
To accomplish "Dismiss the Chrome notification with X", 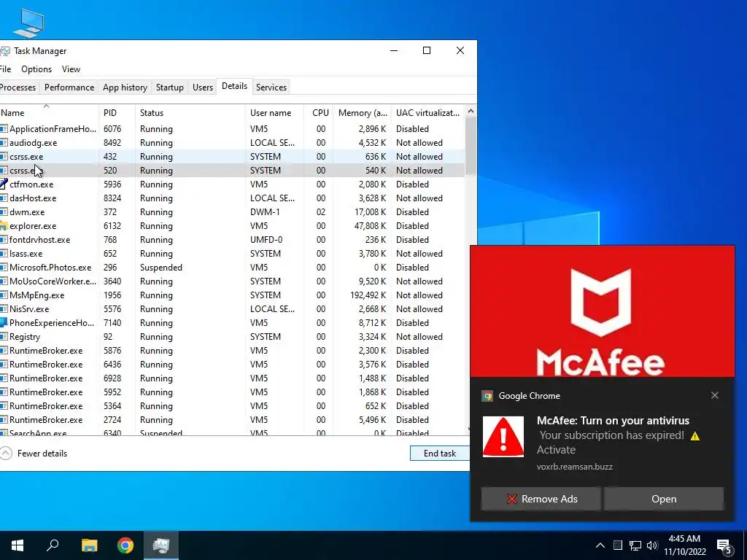I will [x=715, y=395].
